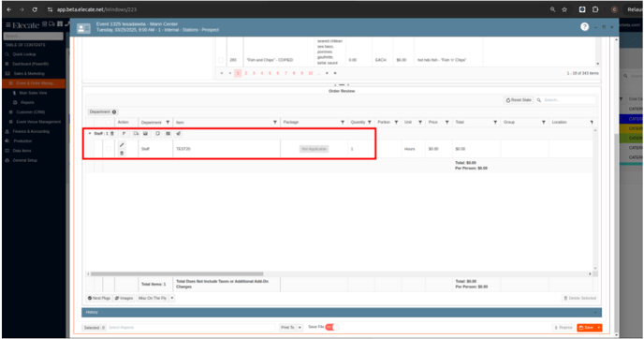
Task: Click the trash icon beside Staff : 1 group
Action: 112,134
